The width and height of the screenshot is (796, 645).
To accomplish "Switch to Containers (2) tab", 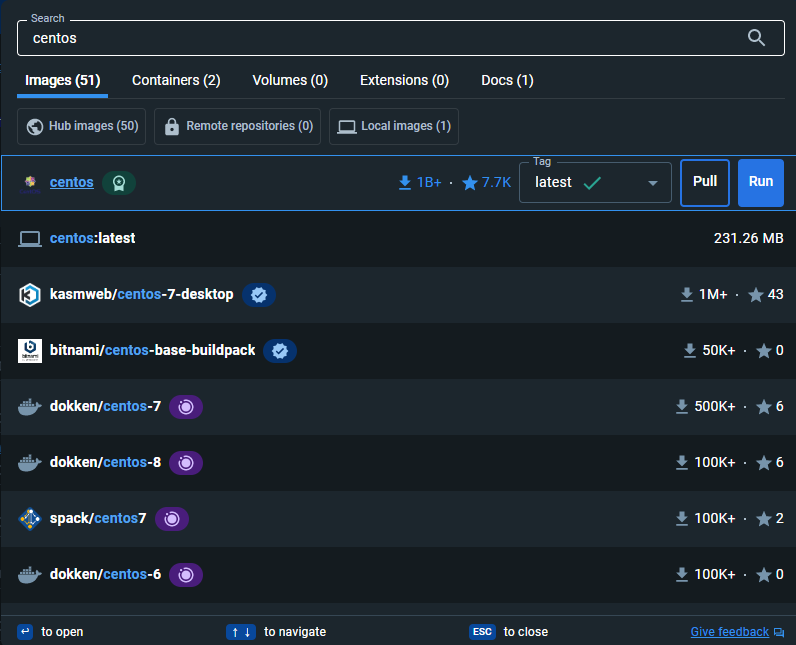I will 176,81.
